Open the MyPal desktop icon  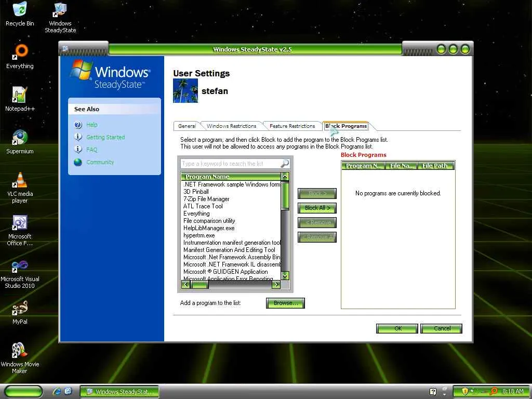(20, 312)
